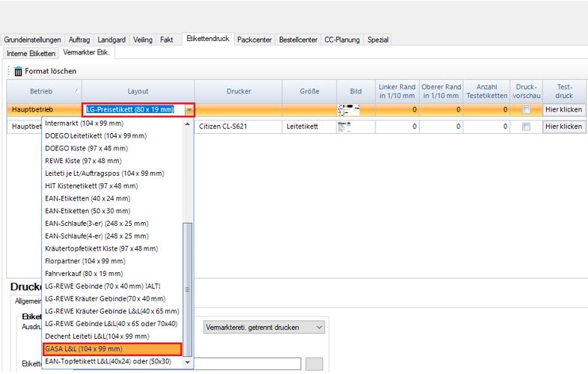Viewport: 588px width, 374px height.
Task: Sort the table by the Betrieb column header
Action: point(41,91)
